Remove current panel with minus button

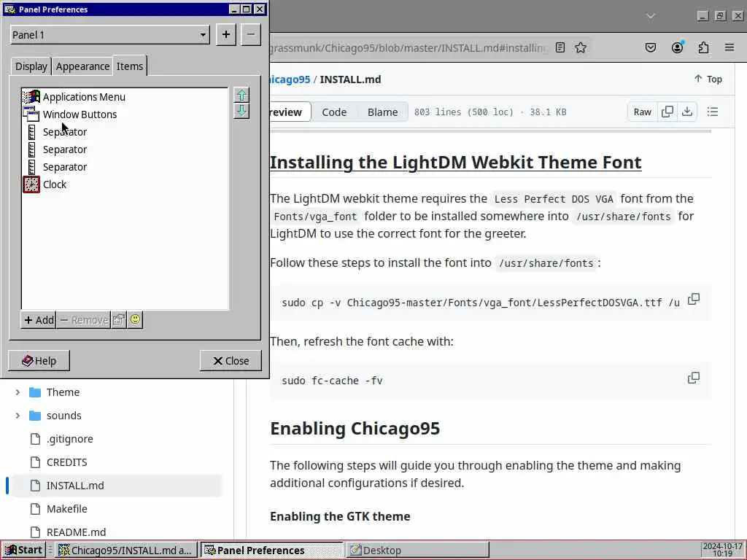251,35
